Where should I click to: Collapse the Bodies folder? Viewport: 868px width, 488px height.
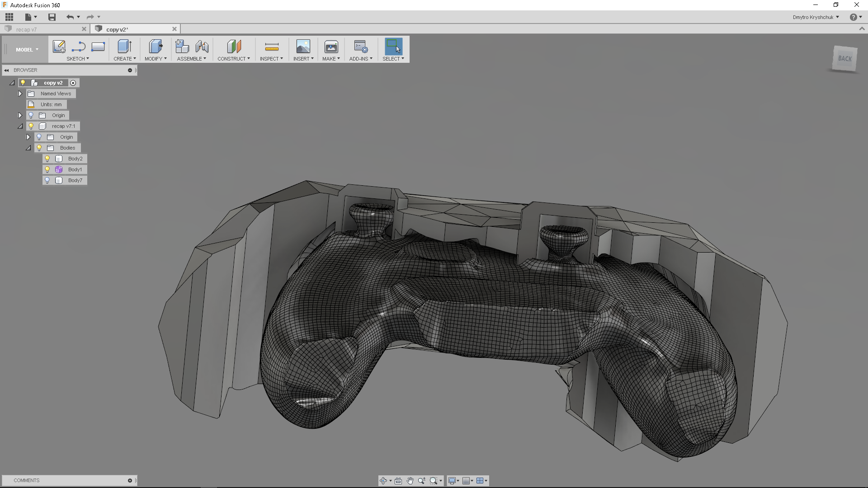(28, 148)
